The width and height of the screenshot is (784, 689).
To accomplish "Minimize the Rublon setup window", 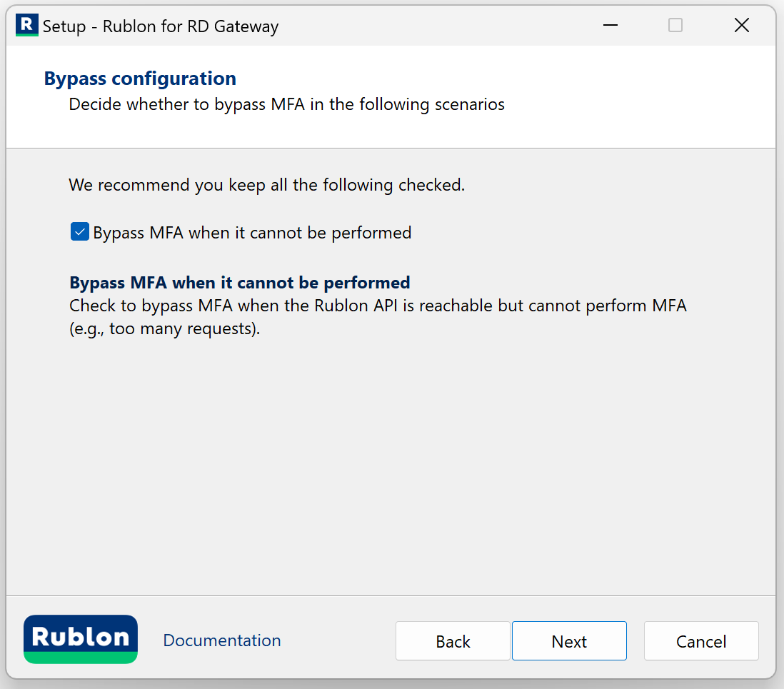I will tap(610, 26).
